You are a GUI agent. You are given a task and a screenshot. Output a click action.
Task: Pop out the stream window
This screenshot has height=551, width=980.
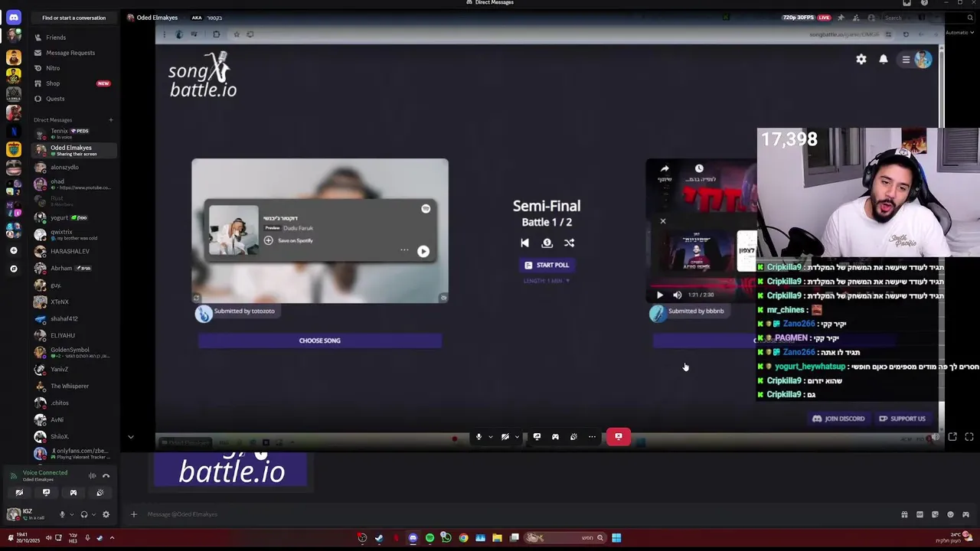tap(952, 437)
